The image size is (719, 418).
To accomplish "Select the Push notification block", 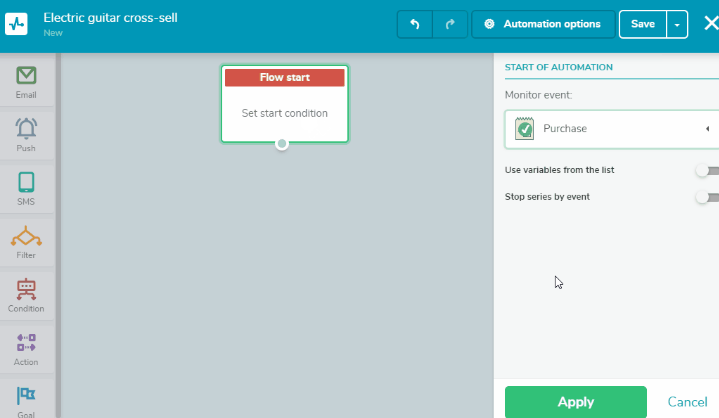I will pyautogui.click(x=26, y=135).
